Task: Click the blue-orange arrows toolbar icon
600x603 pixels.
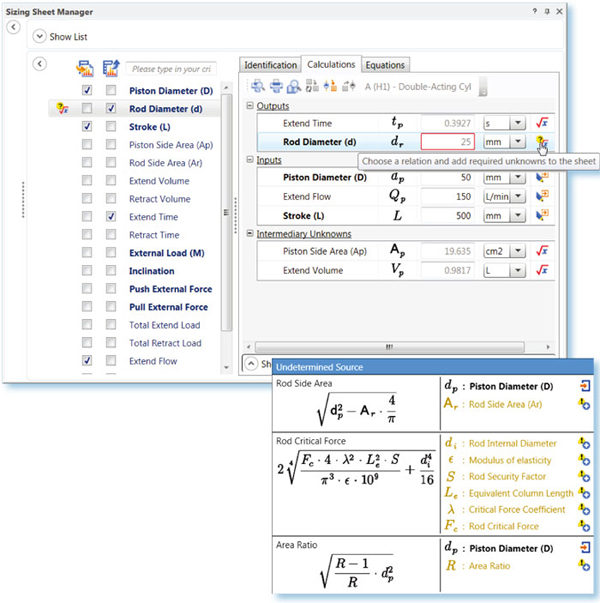Action: coord(330,86)
